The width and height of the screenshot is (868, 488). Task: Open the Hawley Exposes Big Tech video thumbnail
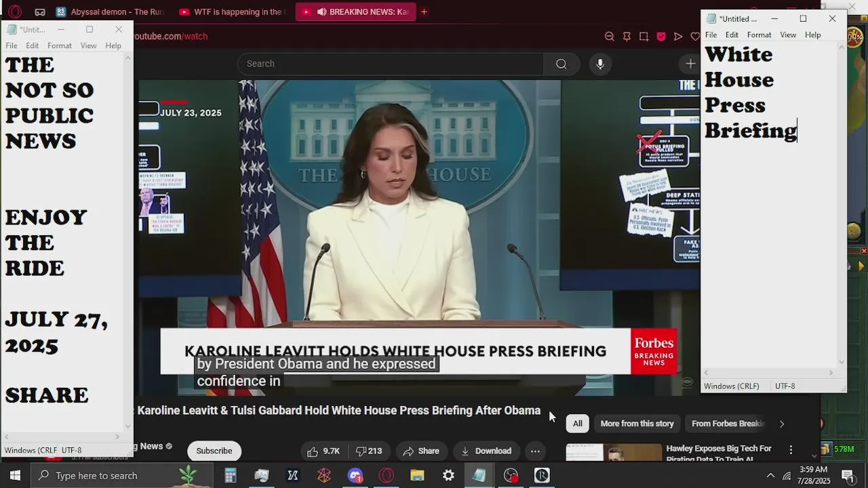tap(614, 453)
